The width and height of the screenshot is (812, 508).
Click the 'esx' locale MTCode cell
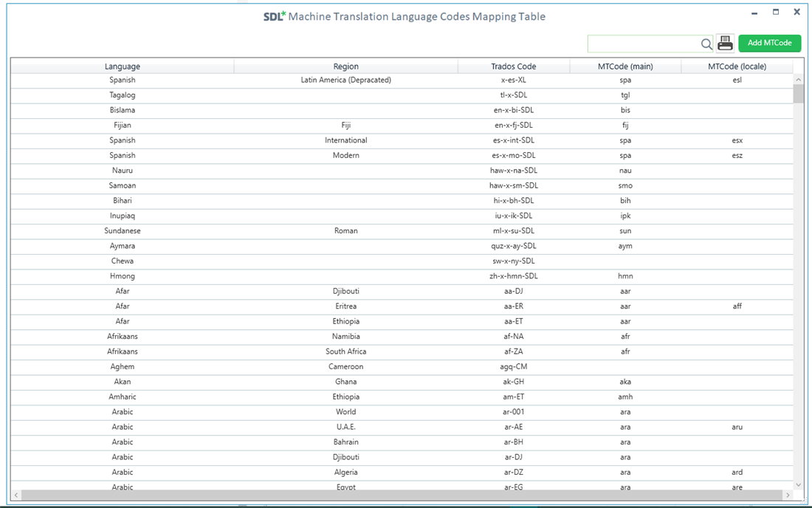737,140
